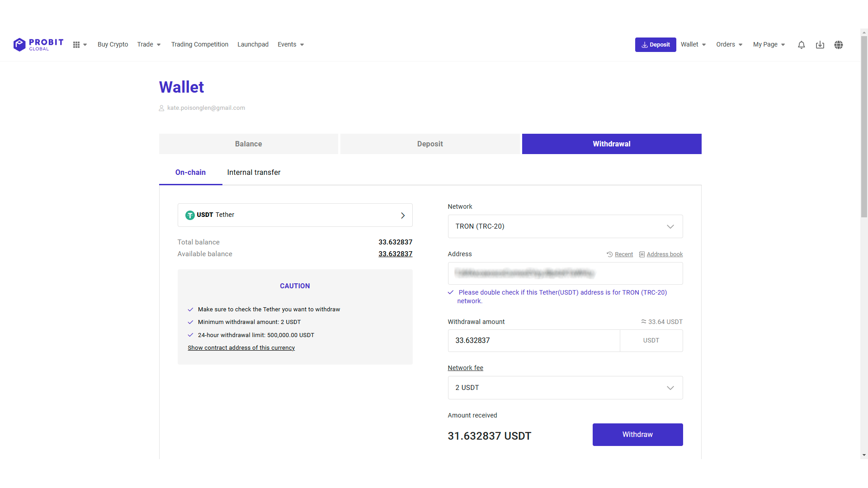Open the USDT Tether currency selector

[295, 215]
